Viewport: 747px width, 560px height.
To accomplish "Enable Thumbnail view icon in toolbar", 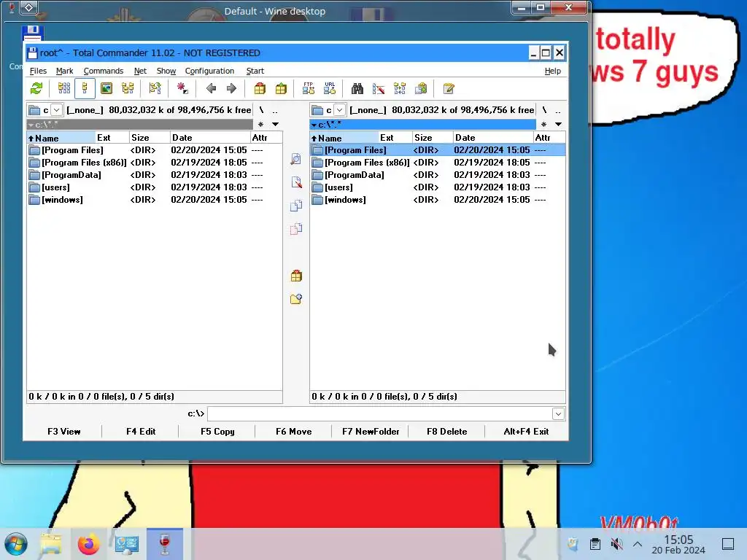I will click(107, 88).
